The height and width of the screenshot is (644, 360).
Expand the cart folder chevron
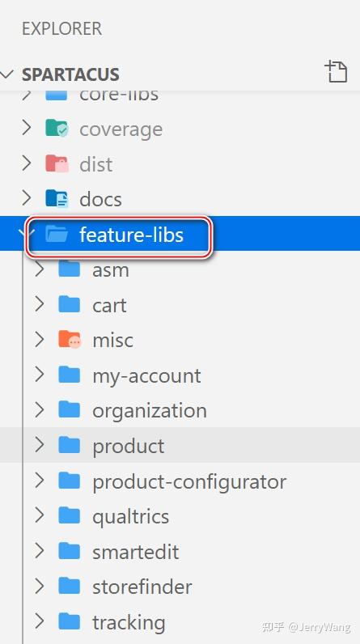coord(40,304)
